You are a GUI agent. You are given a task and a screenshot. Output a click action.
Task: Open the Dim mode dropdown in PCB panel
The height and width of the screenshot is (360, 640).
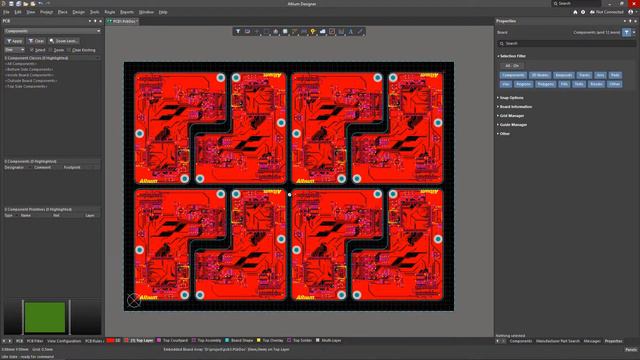point(15,50)
